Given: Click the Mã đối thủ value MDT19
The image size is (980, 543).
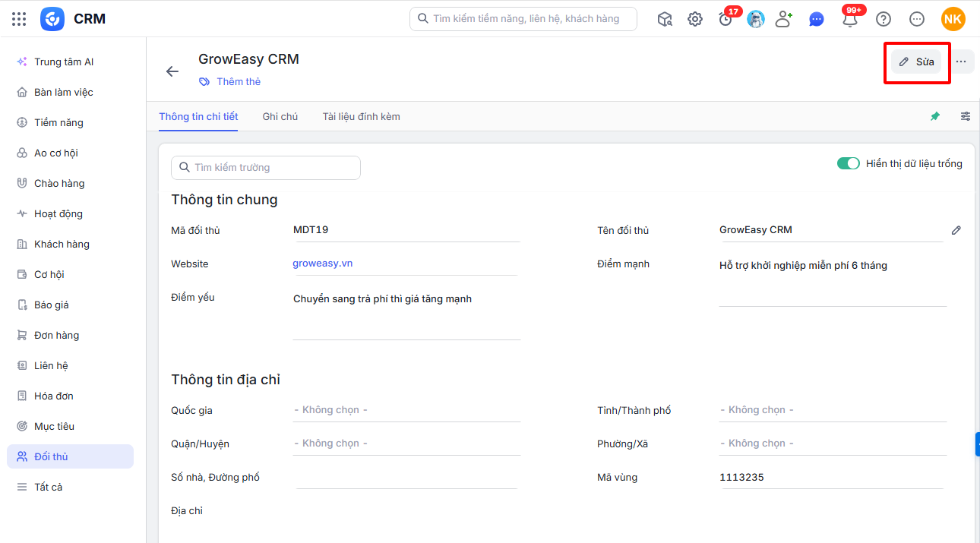Looking at the screenshot, I should [x=311, y=229].
